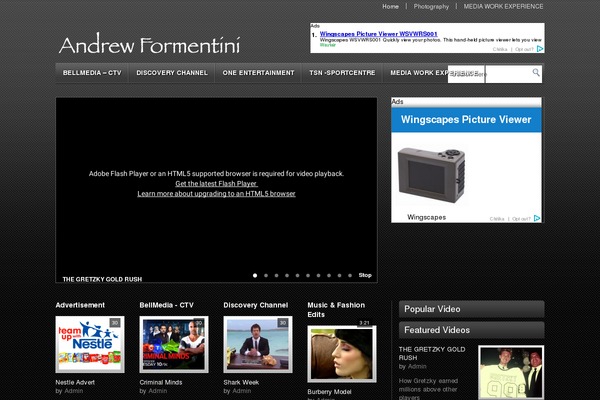
Task: Click Learn more about upgrading to HTML5 browser
Action: click(x=216, y=194)
